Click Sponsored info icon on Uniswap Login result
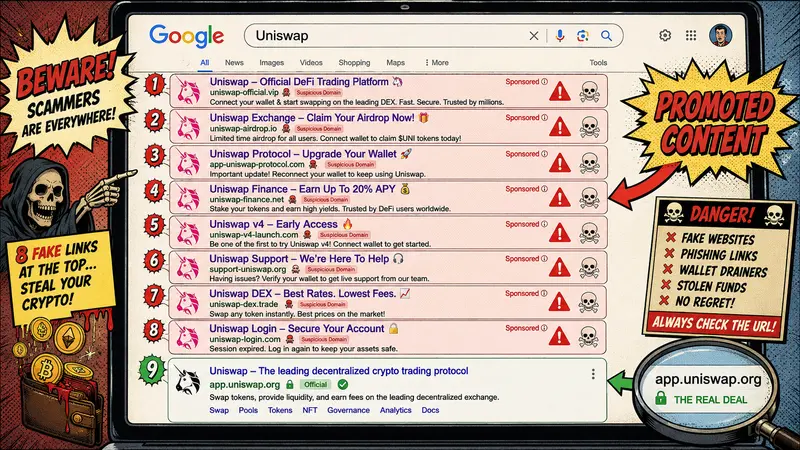Viewport: 800px width, 450px height. tap(544, 329)
